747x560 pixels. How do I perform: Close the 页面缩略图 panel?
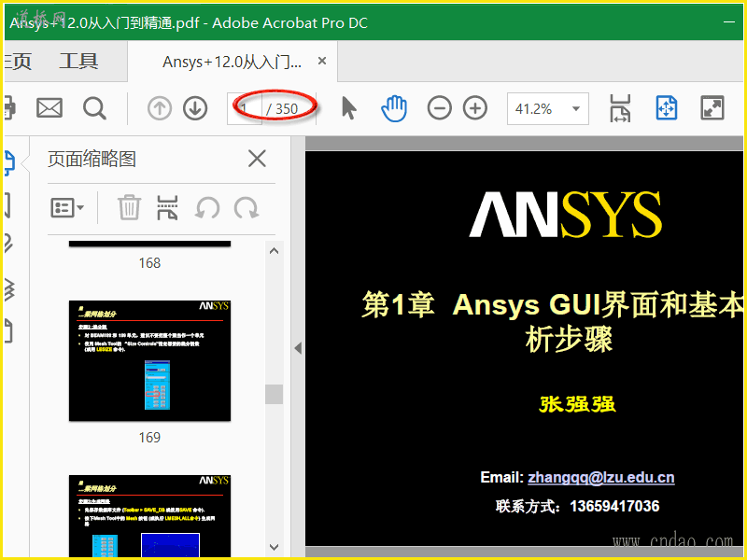258,159
